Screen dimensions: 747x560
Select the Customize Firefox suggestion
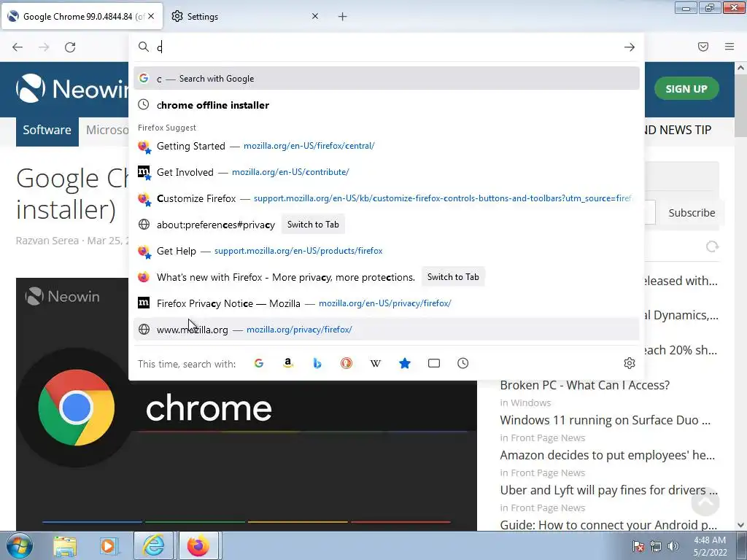(x=387, y=198)
